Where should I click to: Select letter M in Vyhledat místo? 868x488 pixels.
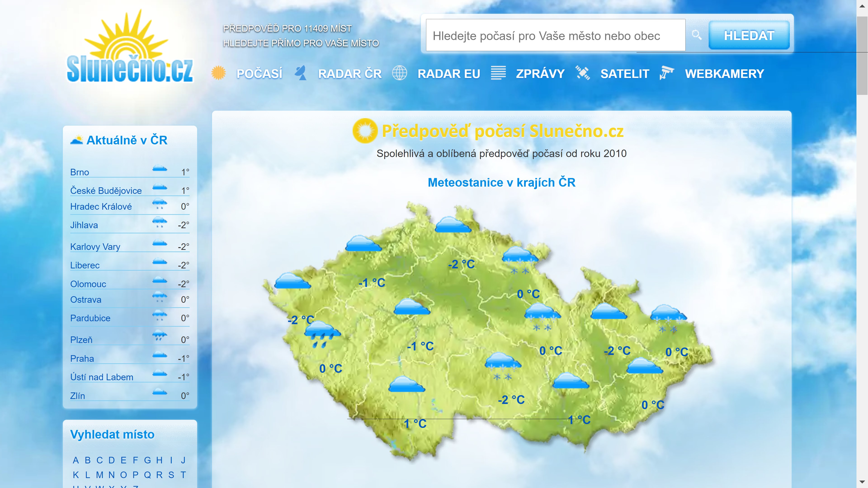99,475
